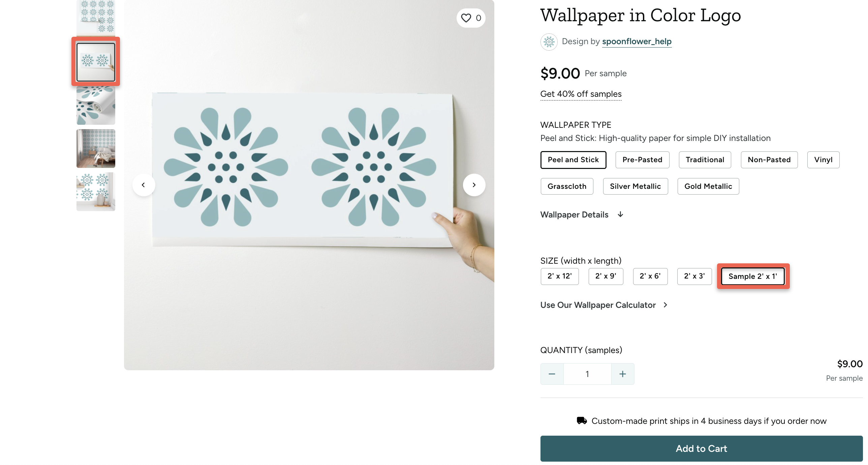Click the right carousel arrow

[474, 185]
